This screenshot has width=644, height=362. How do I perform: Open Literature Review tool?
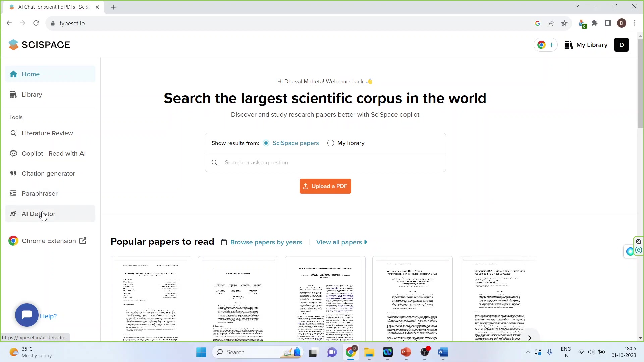(47, 133)
